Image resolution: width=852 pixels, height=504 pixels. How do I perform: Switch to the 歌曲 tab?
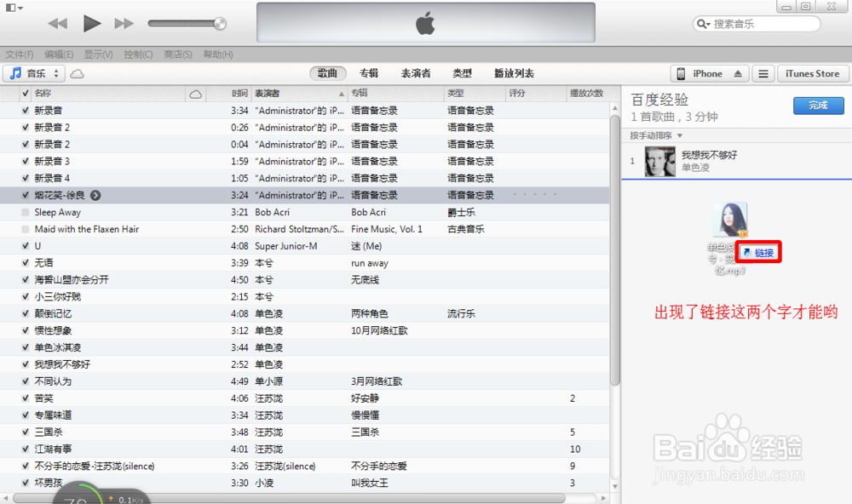tap(328, 73)
